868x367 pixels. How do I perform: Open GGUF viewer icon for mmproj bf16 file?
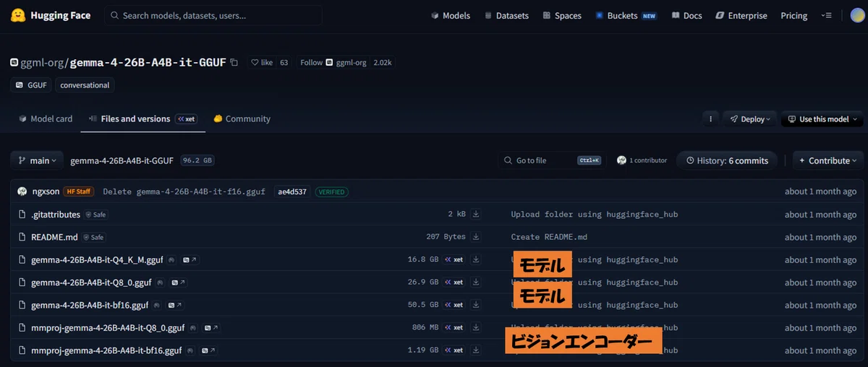click(208, 350)
